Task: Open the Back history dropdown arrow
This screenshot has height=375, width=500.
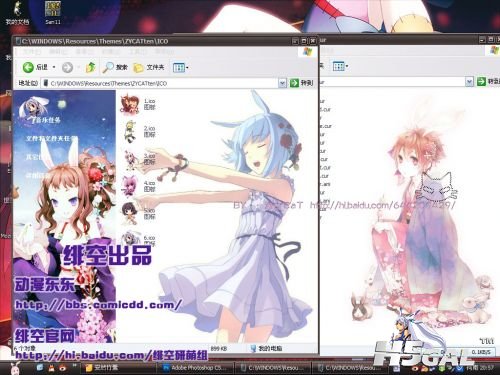Action: [x=54, y=67]
